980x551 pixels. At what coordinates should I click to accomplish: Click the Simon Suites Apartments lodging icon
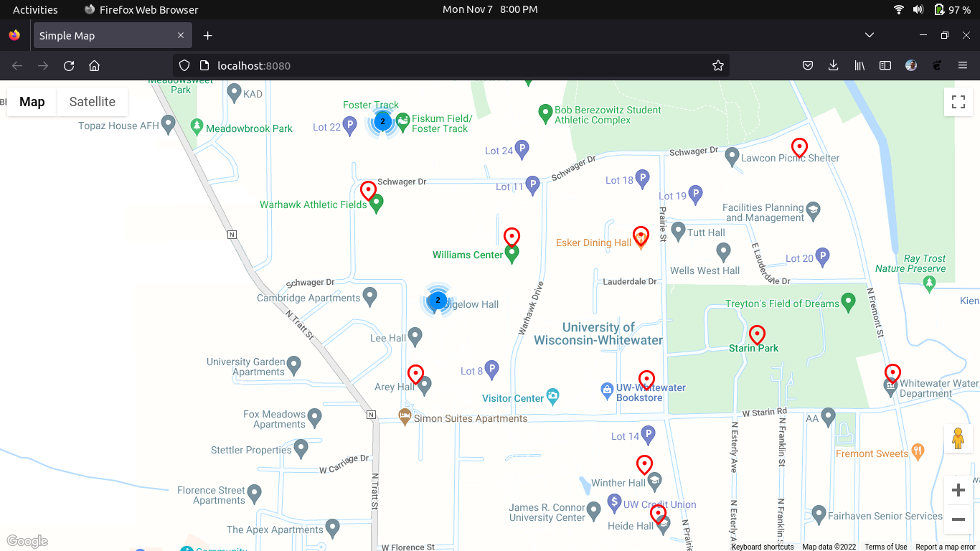[x=405, y=417]
